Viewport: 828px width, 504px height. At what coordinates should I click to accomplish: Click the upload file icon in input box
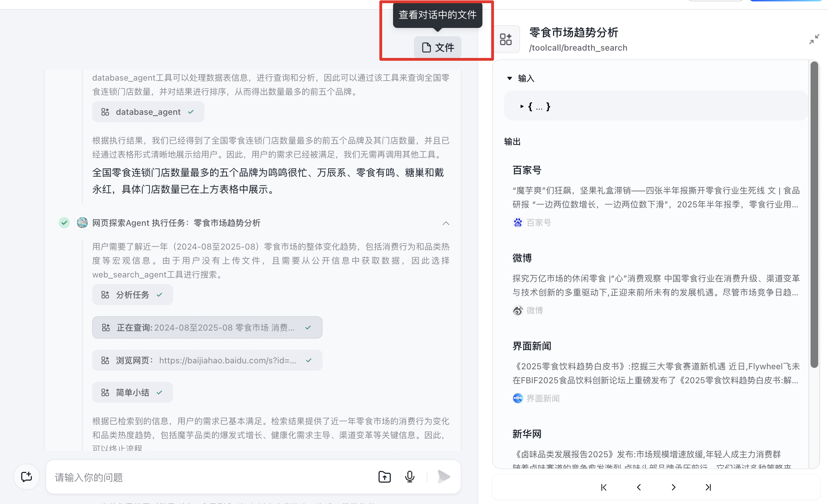[x=385, y=477]
